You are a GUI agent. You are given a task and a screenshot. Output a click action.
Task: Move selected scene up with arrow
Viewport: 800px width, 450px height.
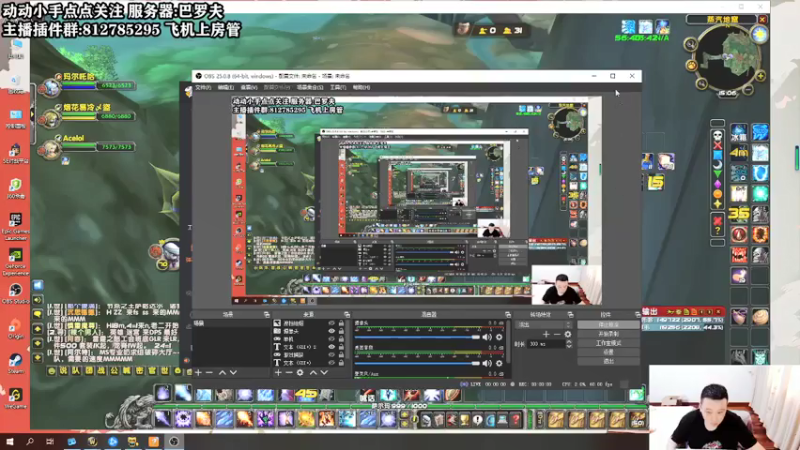click(222, 372)
